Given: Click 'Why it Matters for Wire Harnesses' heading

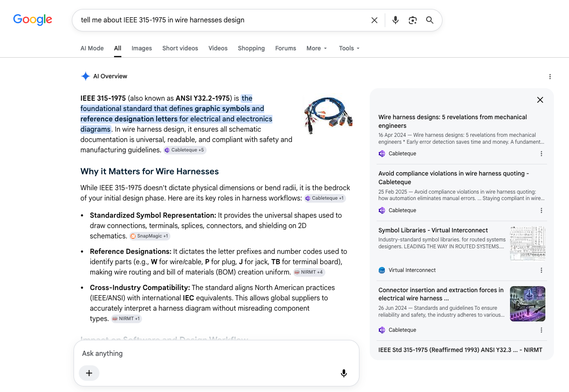Looking at the screenshot, I should coord(149,171).
